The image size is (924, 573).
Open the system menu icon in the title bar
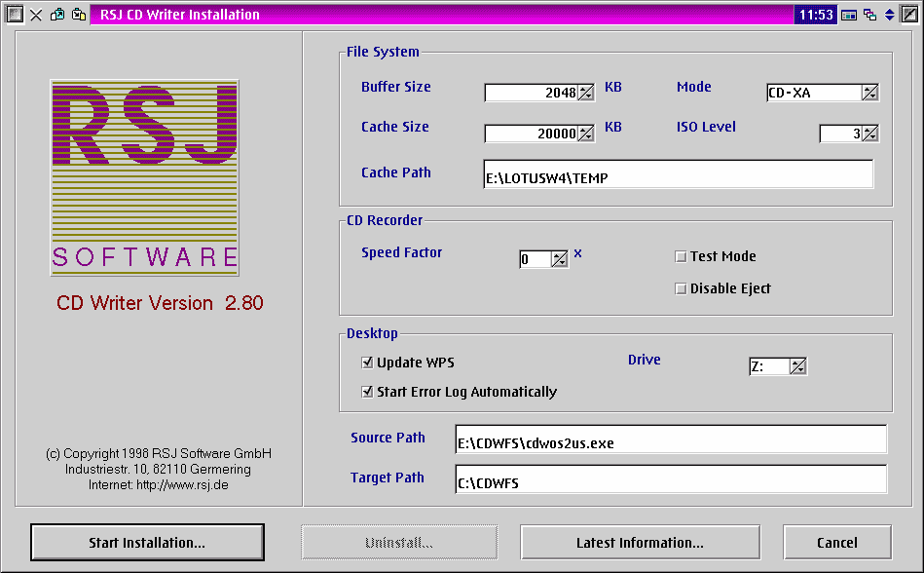15,15
